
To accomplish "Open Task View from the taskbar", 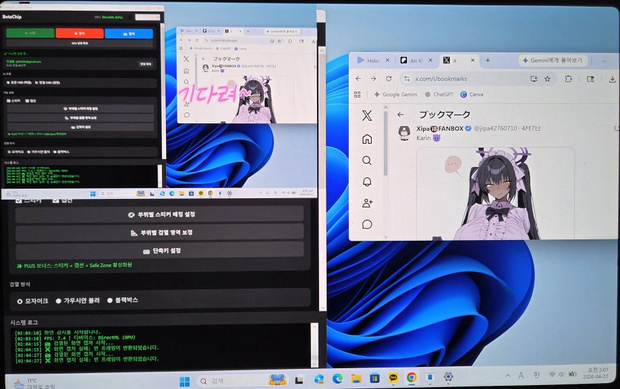I will pos(299,380).
